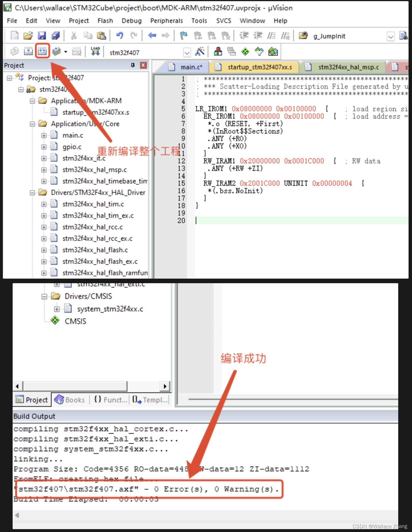412x532 pixels.
Task: Open the g_JumpInit find dropdown
Action: click(x=390, y=36)
